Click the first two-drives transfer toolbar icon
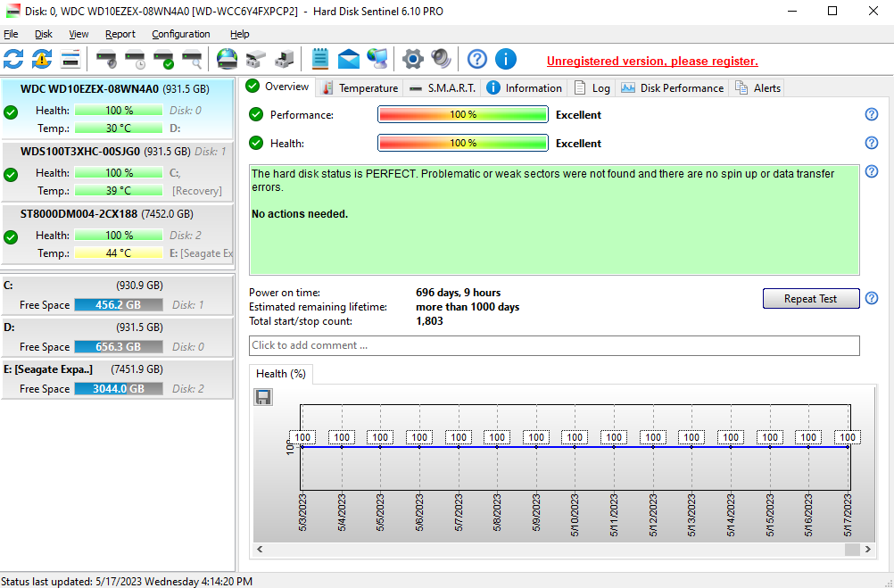Screen dimensions: 894x588 pos(255,59)
